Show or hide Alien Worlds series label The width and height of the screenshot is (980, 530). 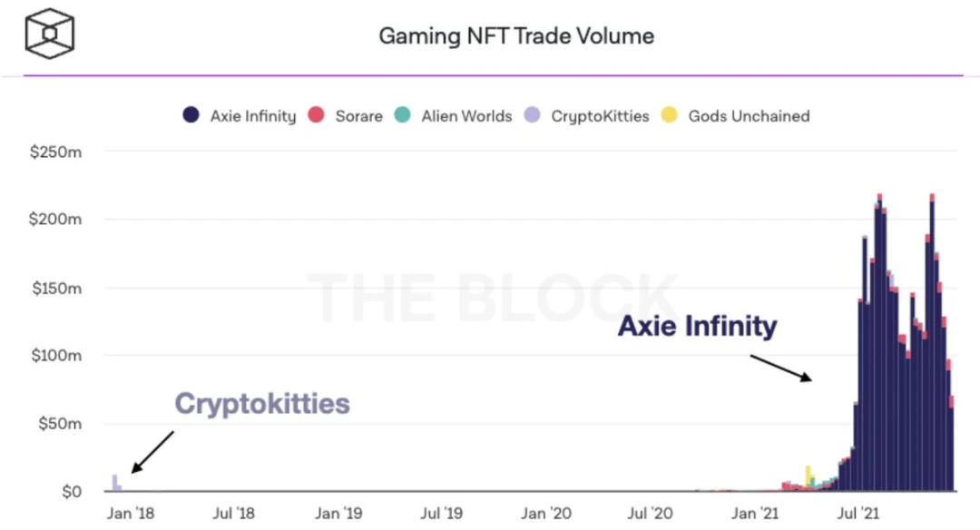pos(466,116)
